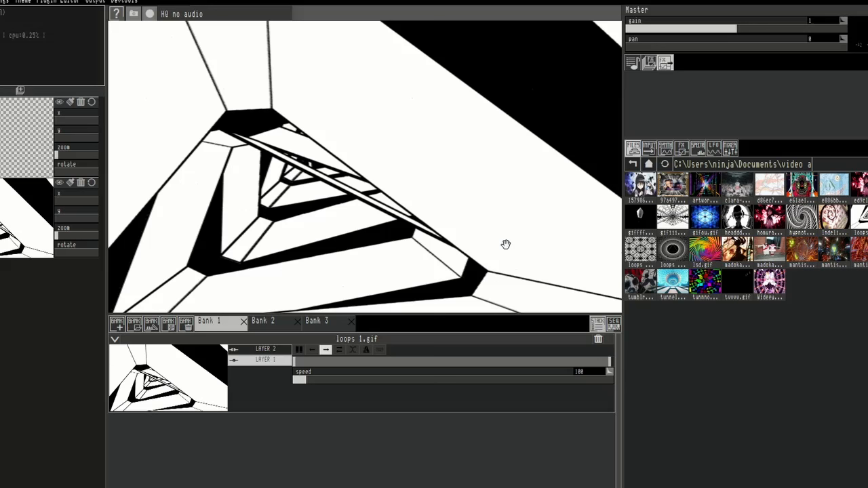Open the MIXER browser panel
Viewport: 868px width, 488px height.
(x=730, y=148)
